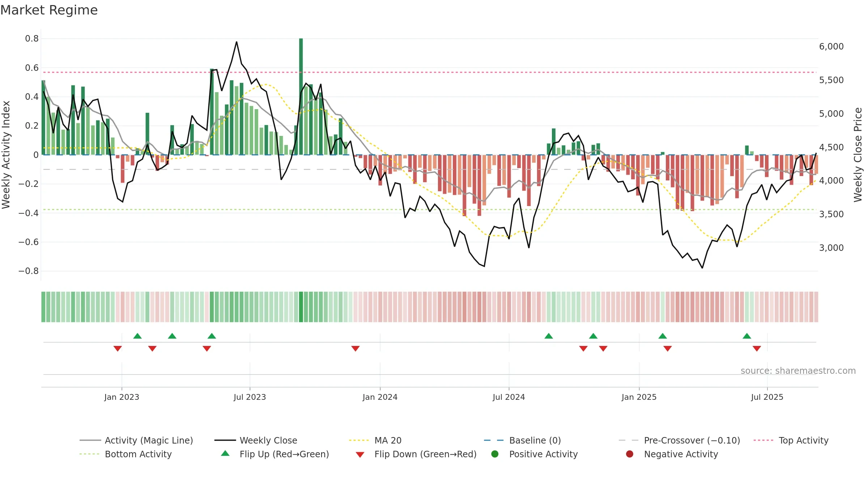
Task: Click the first flip-down marker before Jan 2023
Action: [x=118, y=348]
